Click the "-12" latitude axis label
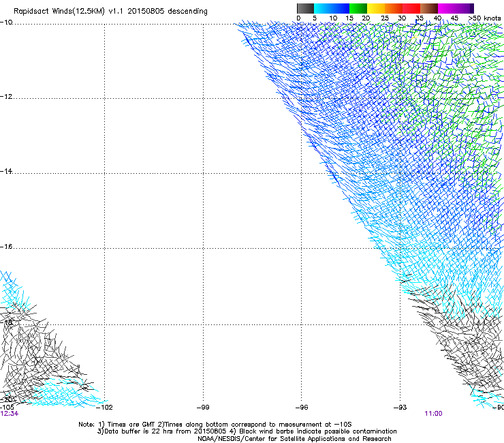 coord(6,97)
